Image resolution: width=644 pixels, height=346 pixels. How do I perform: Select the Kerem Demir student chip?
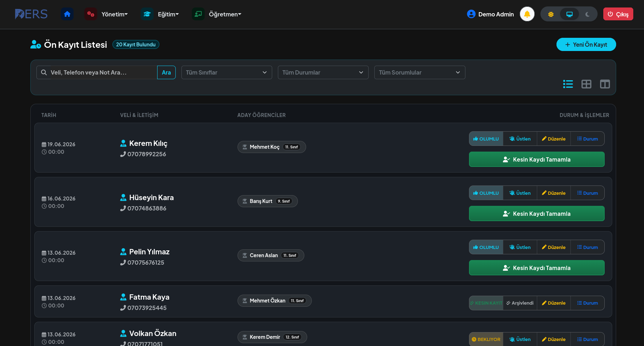[x=272, y=337]
